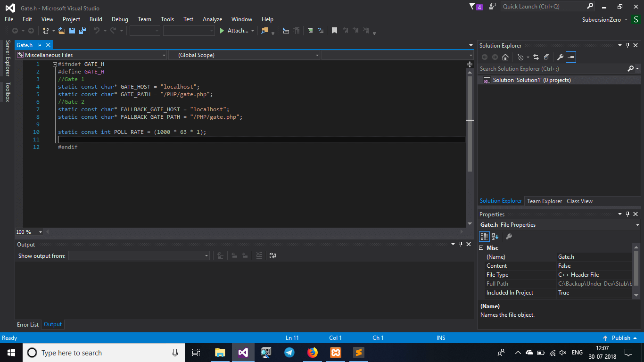Click the Open File folder icon
Screen dimensions: 644x362
[62, 31]
